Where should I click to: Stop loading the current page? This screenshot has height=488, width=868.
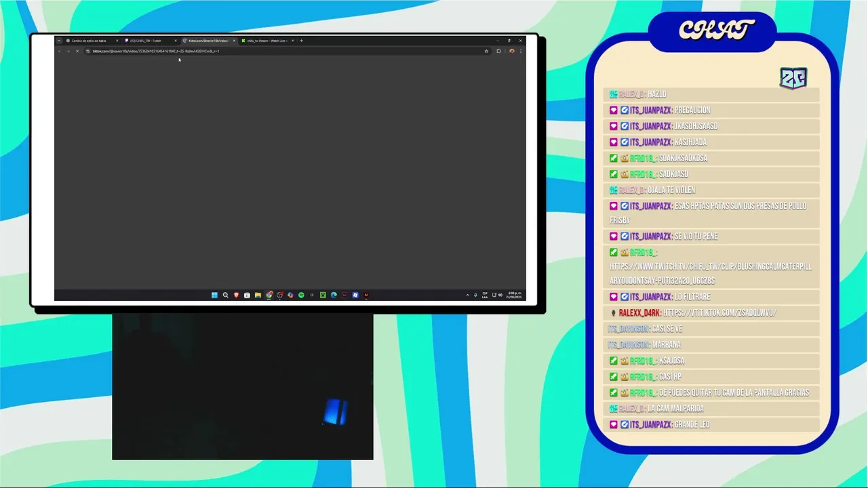(x=77, y=51)
